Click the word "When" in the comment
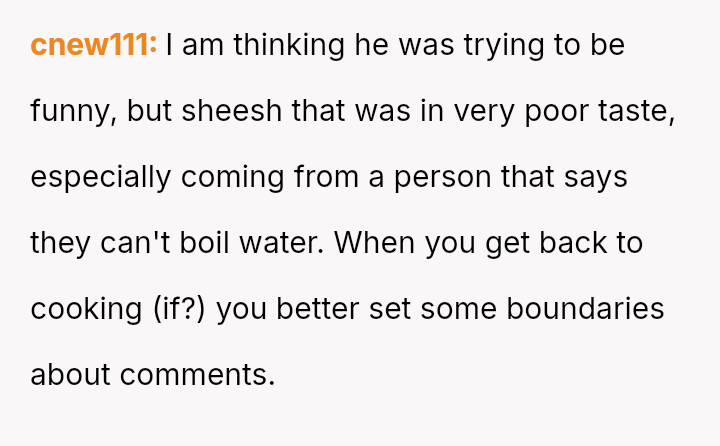Screen dimensions: 720x446 click(375, 243)
